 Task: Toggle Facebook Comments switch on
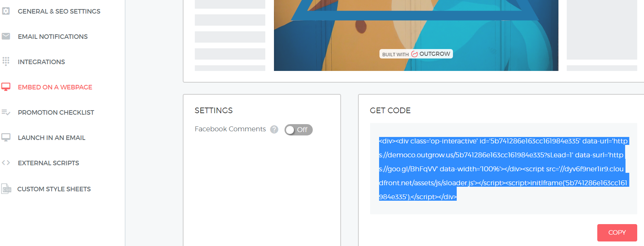(x=298, y=130)
